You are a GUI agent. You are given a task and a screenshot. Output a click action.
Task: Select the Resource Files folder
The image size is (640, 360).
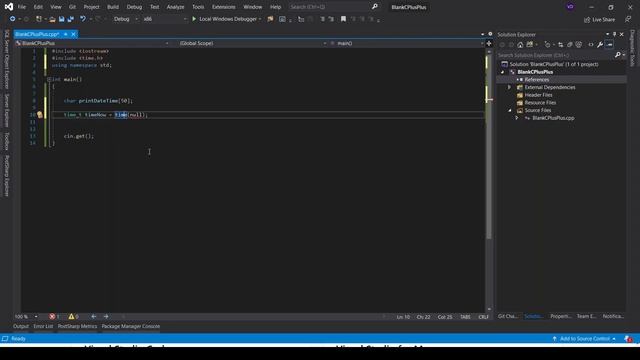pos(540,102)
